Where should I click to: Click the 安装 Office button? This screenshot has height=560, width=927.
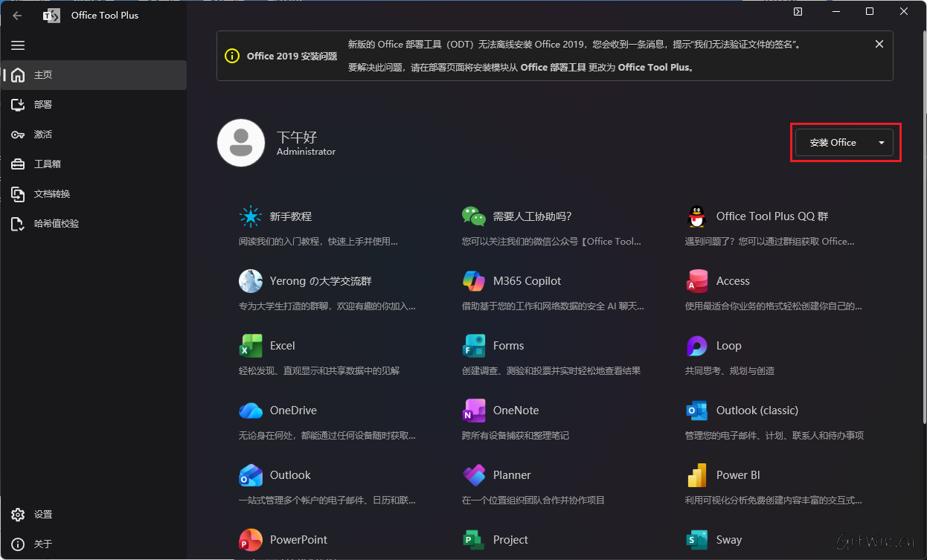click(833, 143)
